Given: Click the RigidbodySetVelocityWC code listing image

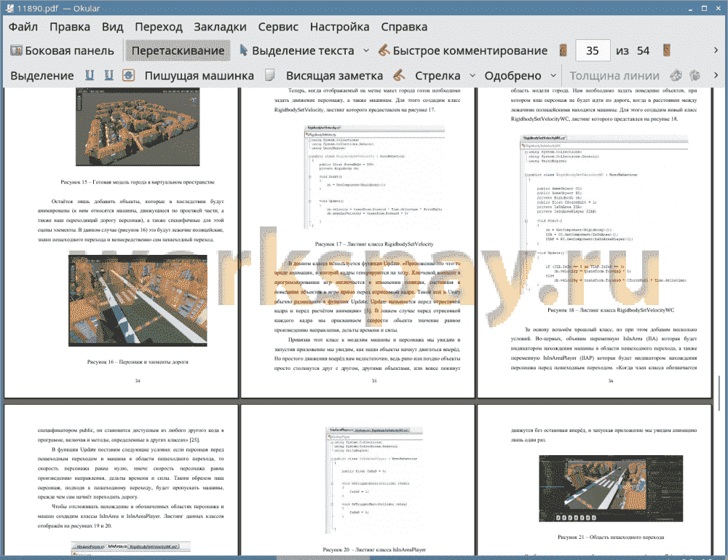Looking at the screenshot, I should pyautogui.click(x=604, y=214).
